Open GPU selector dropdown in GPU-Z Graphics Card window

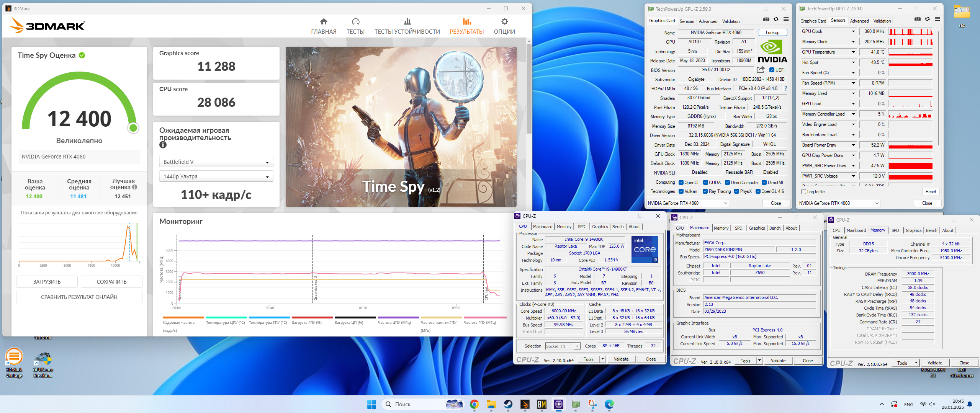[x=687, y=203]
